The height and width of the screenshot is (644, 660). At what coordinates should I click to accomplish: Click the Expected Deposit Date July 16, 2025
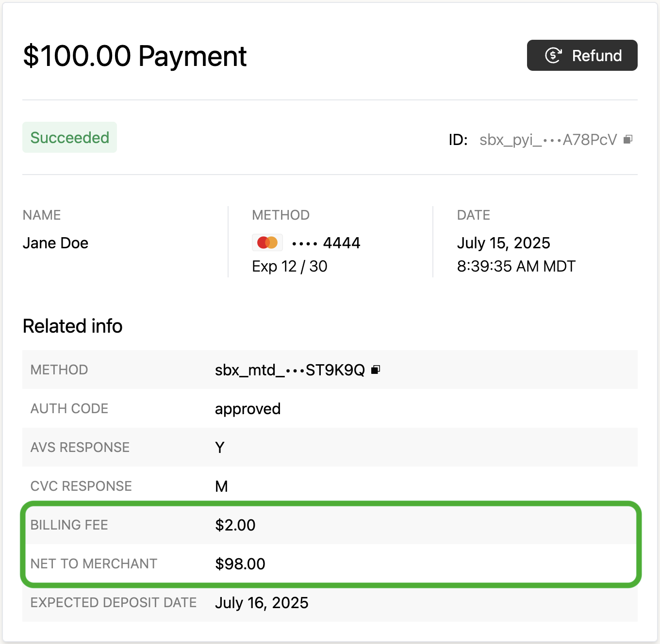[x=262, y=603]
